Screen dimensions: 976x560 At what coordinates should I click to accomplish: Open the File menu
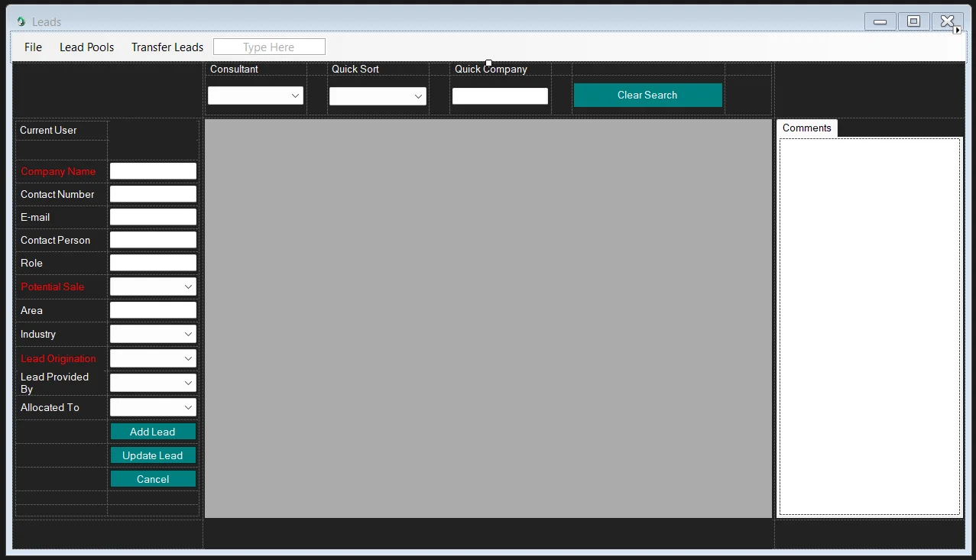pos(32,47)
